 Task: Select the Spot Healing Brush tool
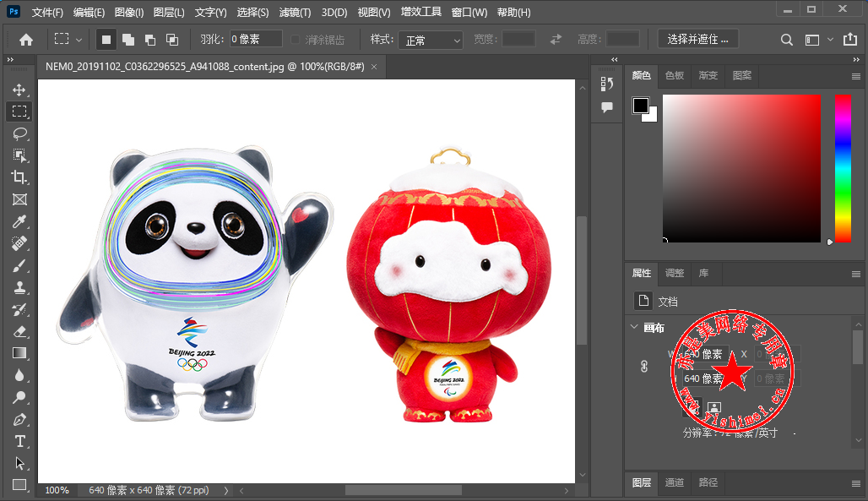tap(19, 243)
